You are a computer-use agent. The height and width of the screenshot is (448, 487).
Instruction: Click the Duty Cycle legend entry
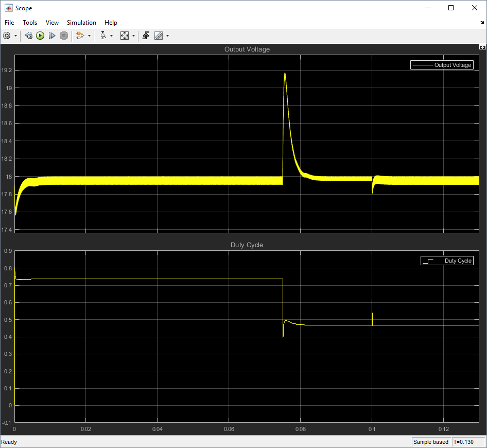coord(447,261)
